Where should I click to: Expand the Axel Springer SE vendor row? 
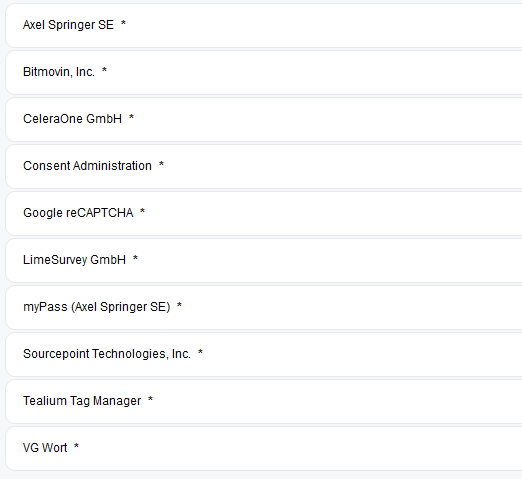[x=264, y=25]
